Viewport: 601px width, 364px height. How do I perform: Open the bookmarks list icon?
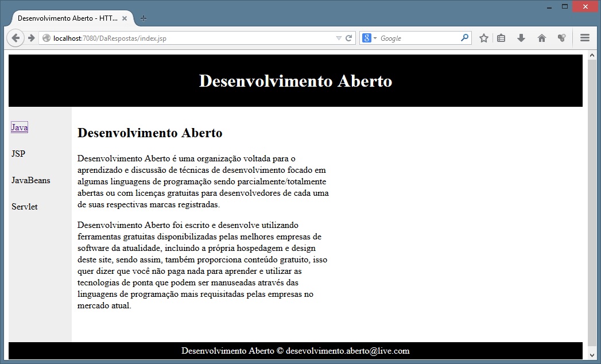[501, 38]
